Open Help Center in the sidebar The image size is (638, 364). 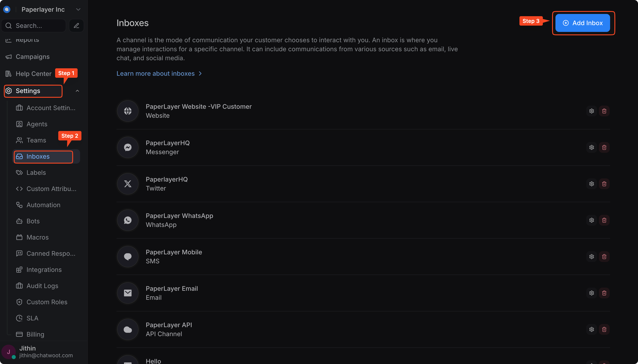point(28,74)
